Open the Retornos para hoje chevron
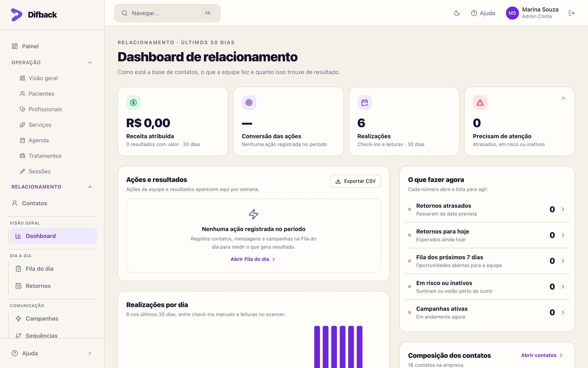 pyautogui.click(x=563, y=235)
